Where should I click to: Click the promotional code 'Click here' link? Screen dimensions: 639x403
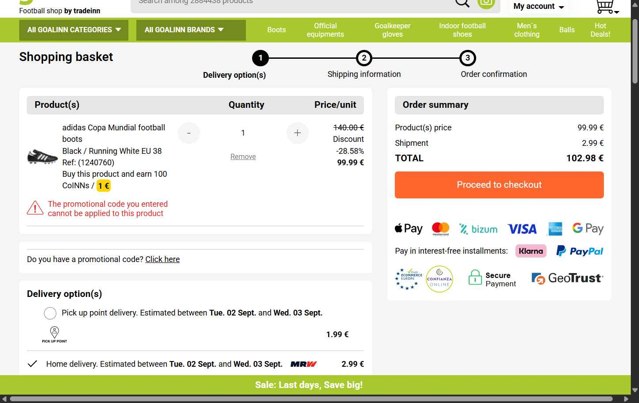coord(162,259)
